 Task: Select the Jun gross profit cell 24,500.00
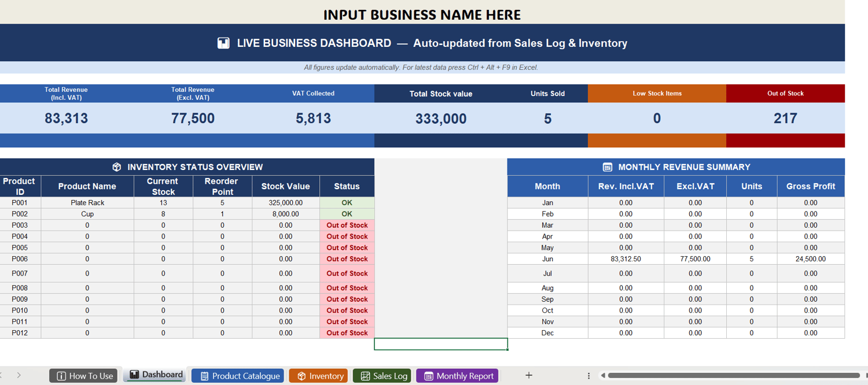pos(811,259)
